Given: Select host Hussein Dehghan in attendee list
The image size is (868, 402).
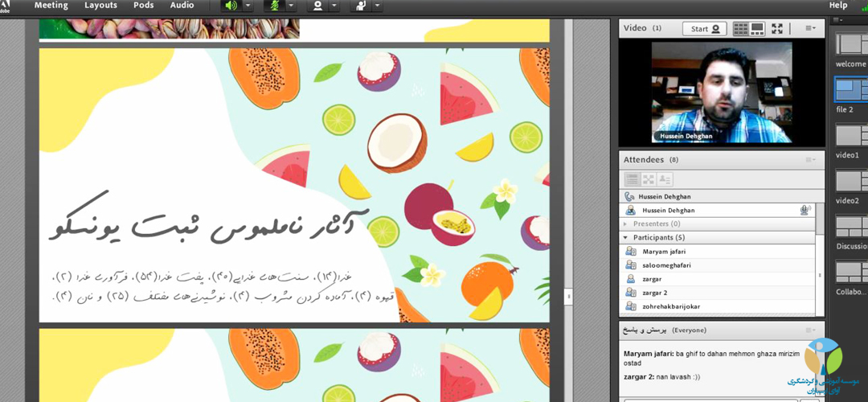Looking at the screenshot, I should coord(718,211).
